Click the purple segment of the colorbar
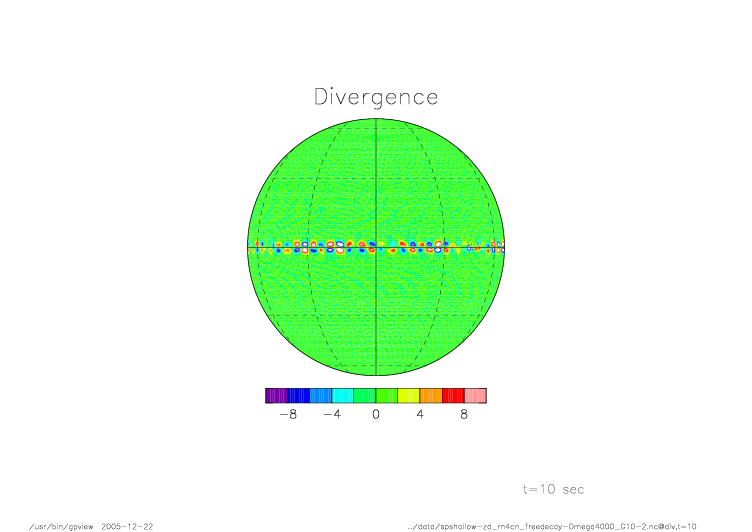The image size is (752, 532). tap(275, 396)
